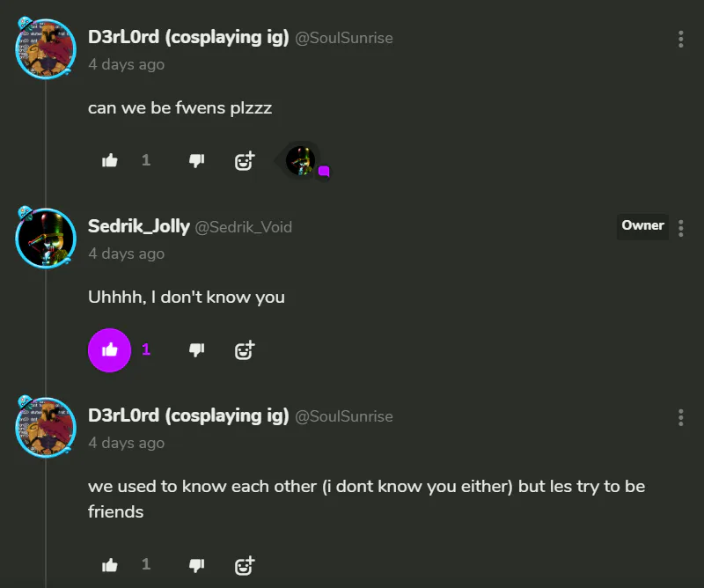Viewport: 704px width, 588px height.
Task: Open D3rL0rd's avatar on the last comment
Action: 46,428
